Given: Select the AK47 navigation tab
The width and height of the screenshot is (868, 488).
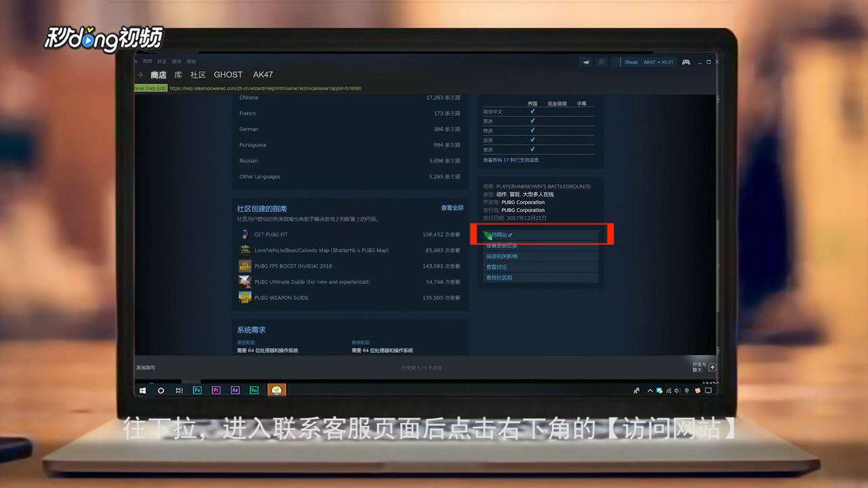Looking at the screenshot, I should coord(262,75).
